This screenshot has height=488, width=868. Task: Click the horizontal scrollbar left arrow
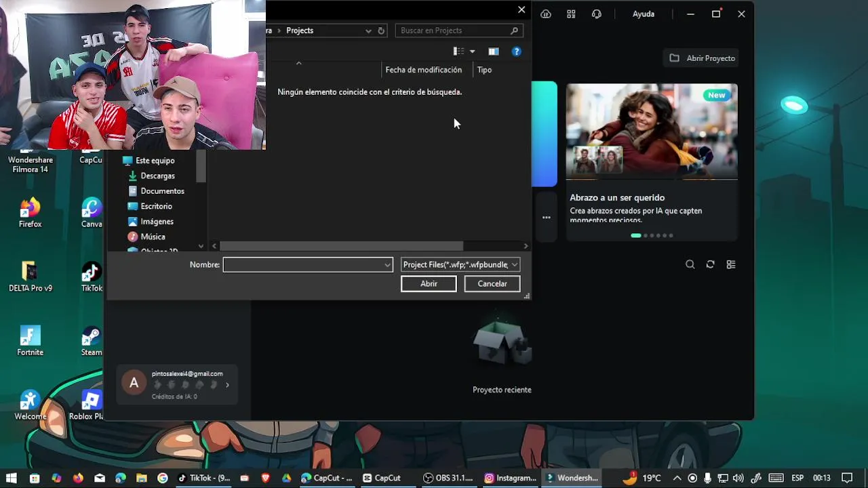pos(214,246)
